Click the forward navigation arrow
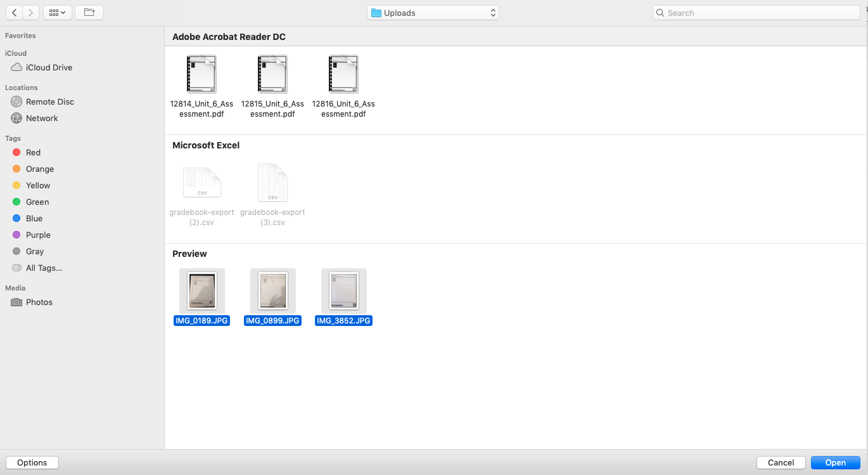This screenshot has height=475, width=868. point(31,13)
